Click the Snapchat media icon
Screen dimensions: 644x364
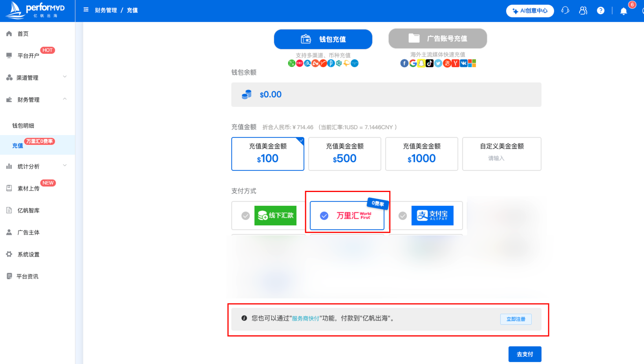click(421, 63)
